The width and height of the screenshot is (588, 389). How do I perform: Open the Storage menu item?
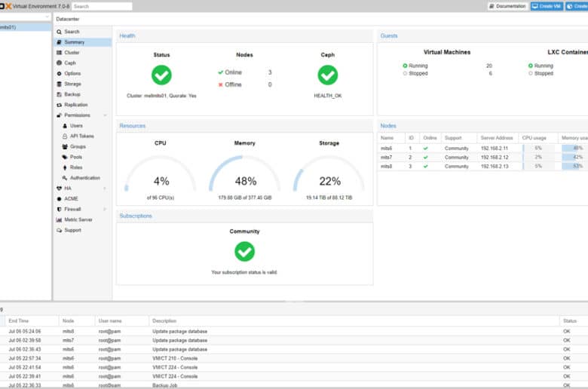click(82, 84)
